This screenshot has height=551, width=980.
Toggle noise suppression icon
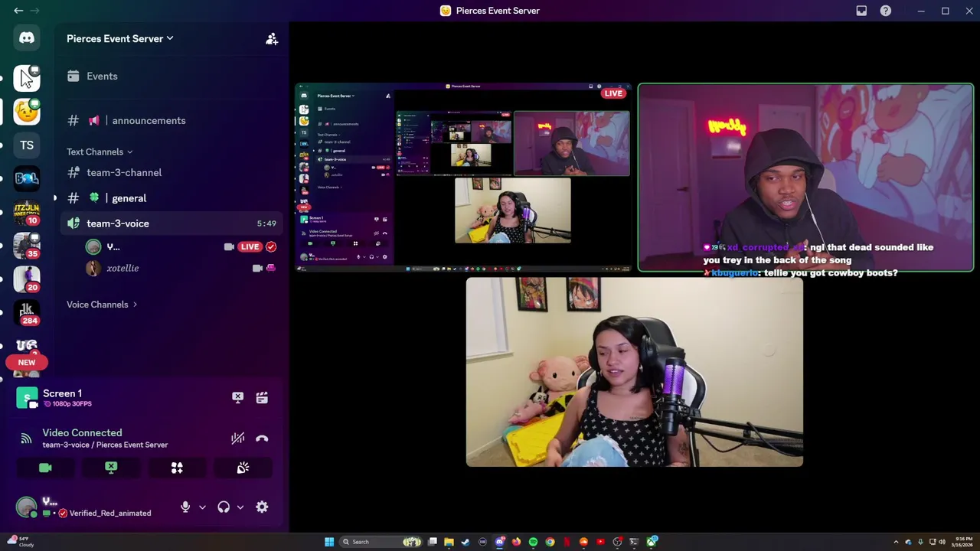click(x=238, y=439)
